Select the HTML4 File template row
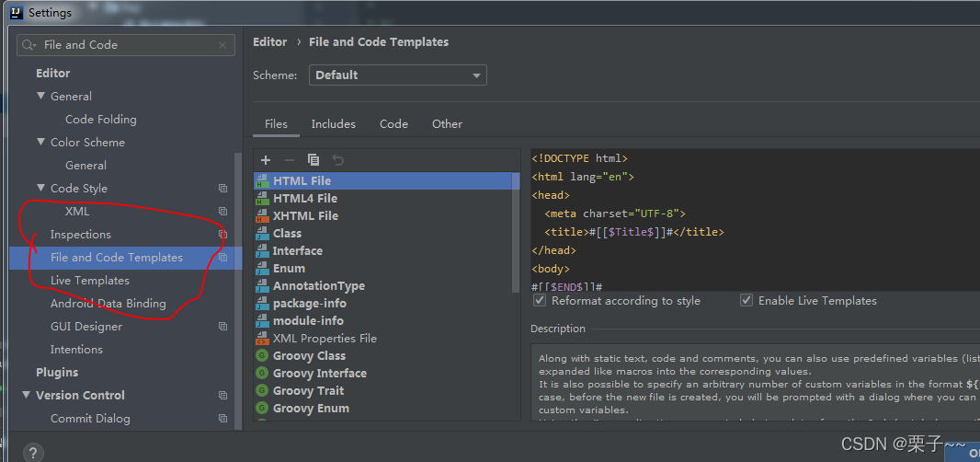 click(x=382, y=199)
